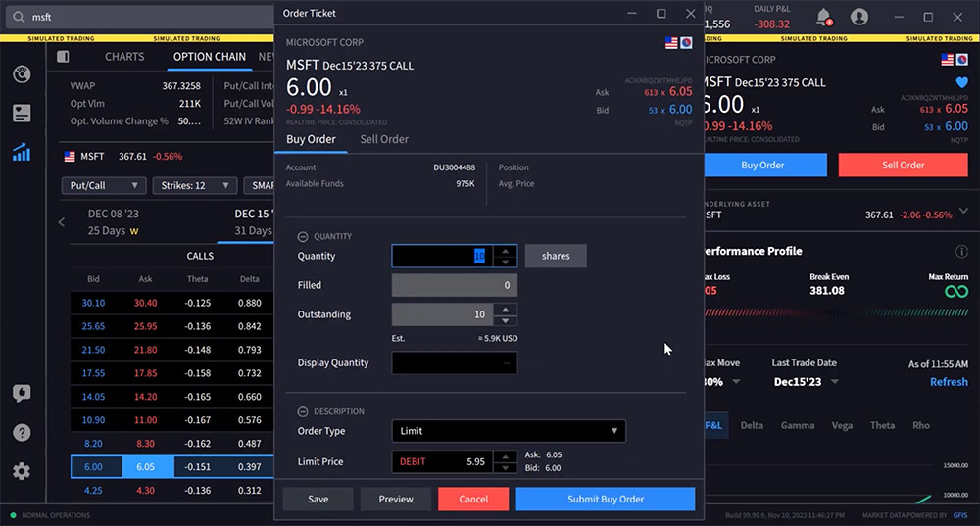Open the bar chart icon in sidebar

point(22,153)
